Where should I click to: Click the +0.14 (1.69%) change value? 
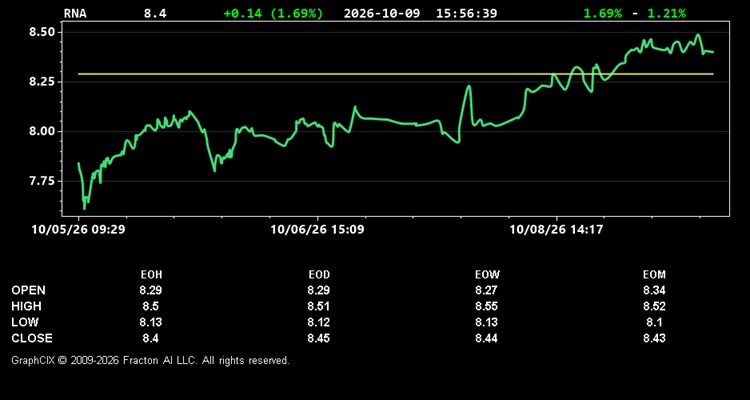[x=273, y=13]
